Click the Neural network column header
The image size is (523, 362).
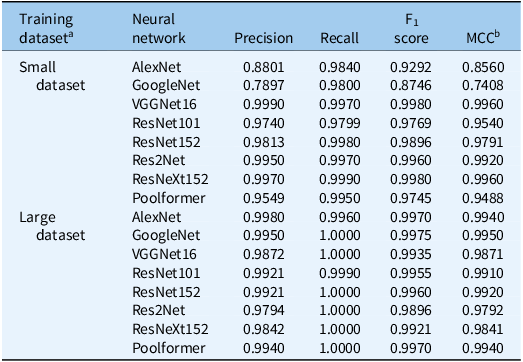point(159,28)
